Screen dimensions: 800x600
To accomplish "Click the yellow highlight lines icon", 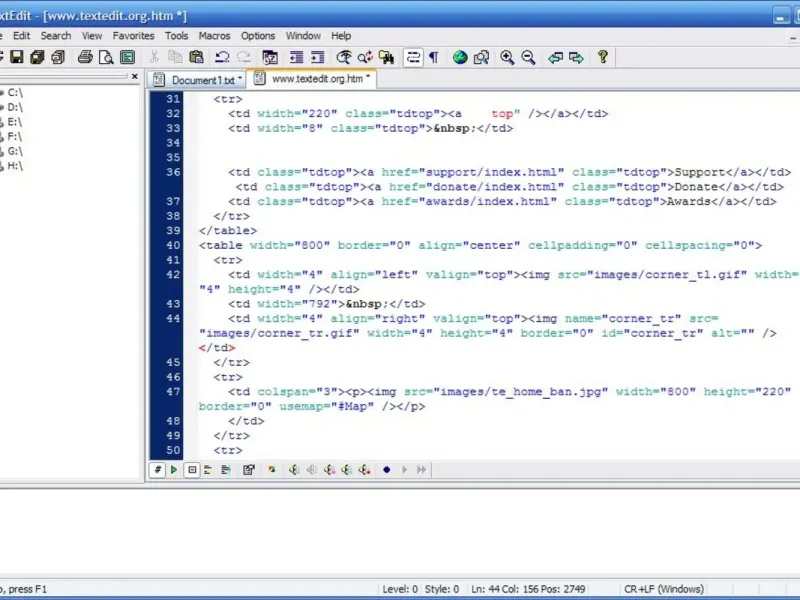I will (x=208, y=470).
